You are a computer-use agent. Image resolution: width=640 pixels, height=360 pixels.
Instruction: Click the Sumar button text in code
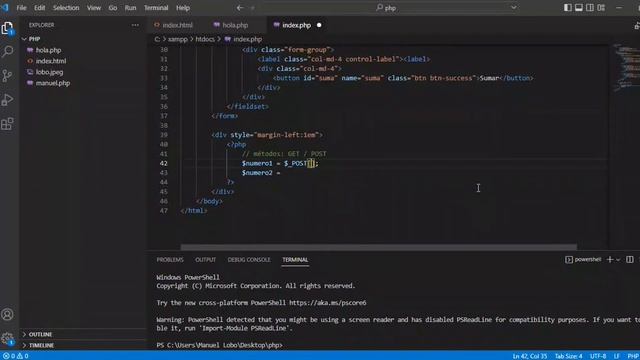tap(489, 78)
